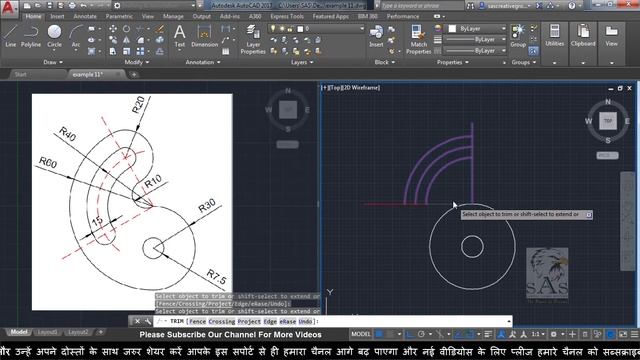Switch to the Insert ribbon tab
This screenshot has height=360, width=640.
click(57, 16)
